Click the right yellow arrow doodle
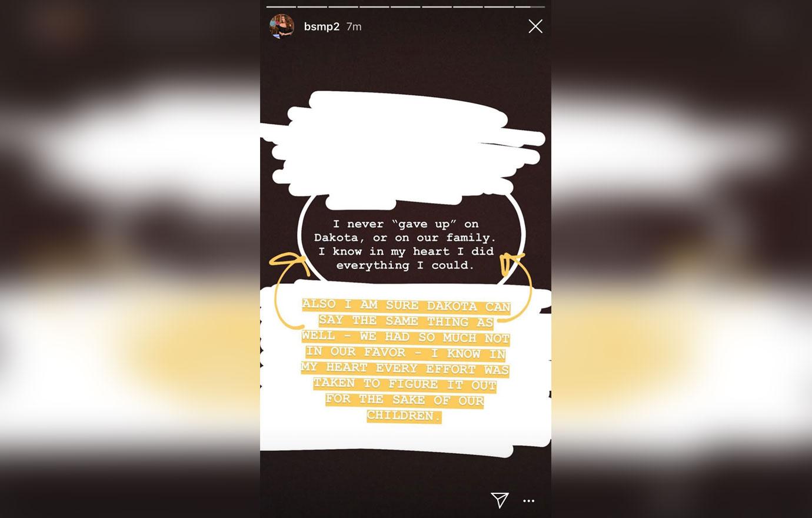Viewport: 812px width, 518px height. coord(514,286)
